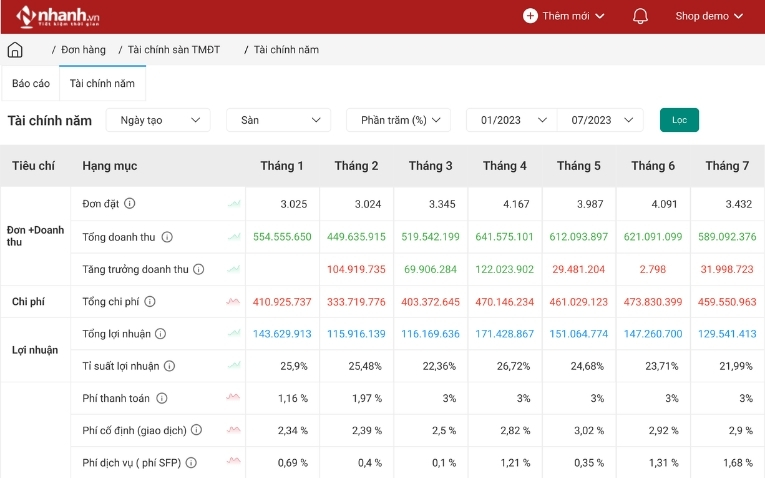This screenshot has height=478, width=765.
Task: Open the chart icon for Tổng lợi nhuận
Action: tap(234, 334)
